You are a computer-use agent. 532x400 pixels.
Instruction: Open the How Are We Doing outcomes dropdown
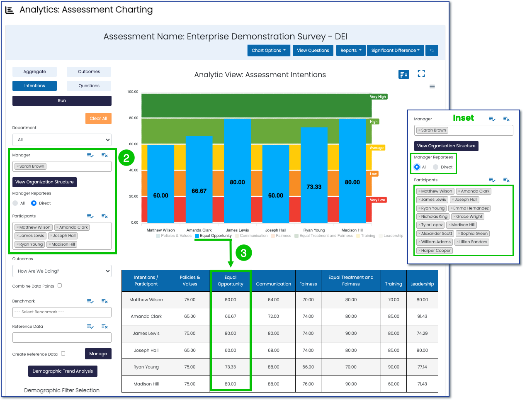point(62,271)
